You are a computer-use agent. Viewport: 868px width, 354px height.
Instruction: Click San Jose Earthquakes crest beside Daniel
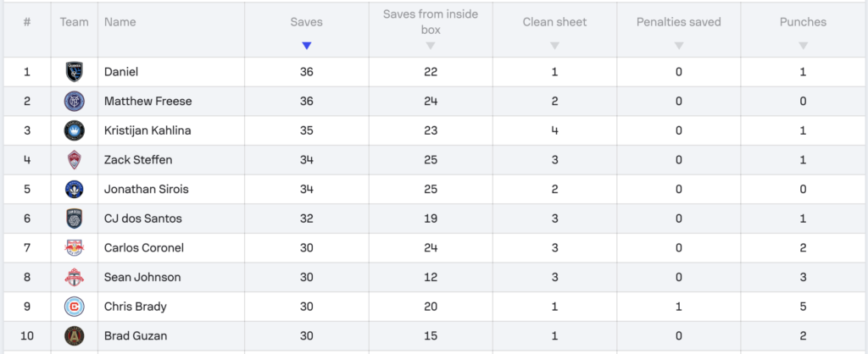pos(75,72)
